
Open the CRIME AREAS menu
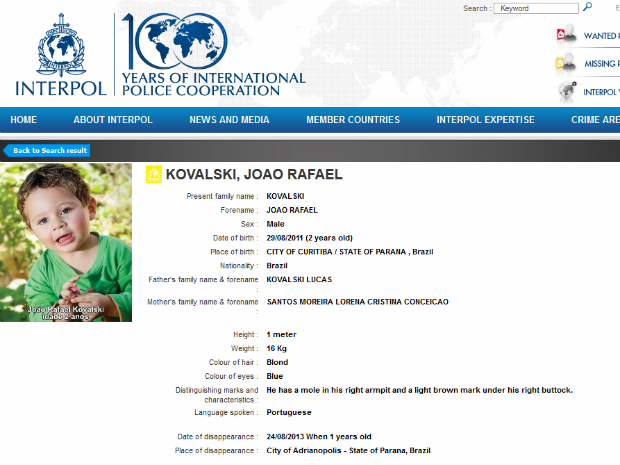click(594, 120)
